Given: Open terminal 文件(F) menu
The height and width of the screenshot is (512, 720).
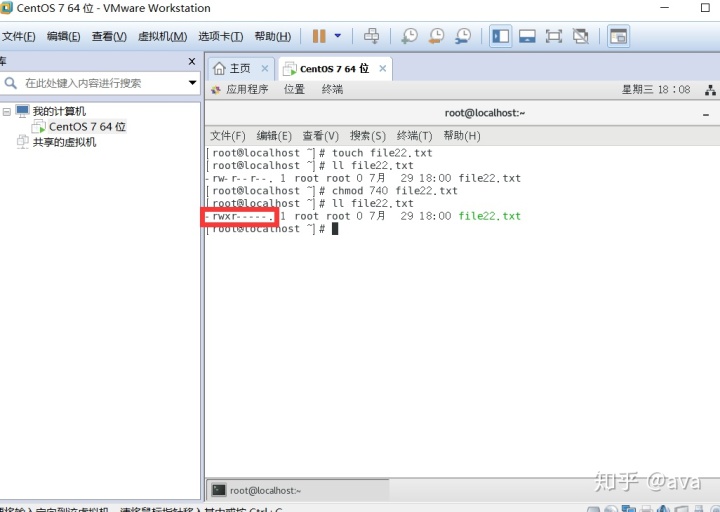Looking at the screenshot, I should tap(228, 136).
